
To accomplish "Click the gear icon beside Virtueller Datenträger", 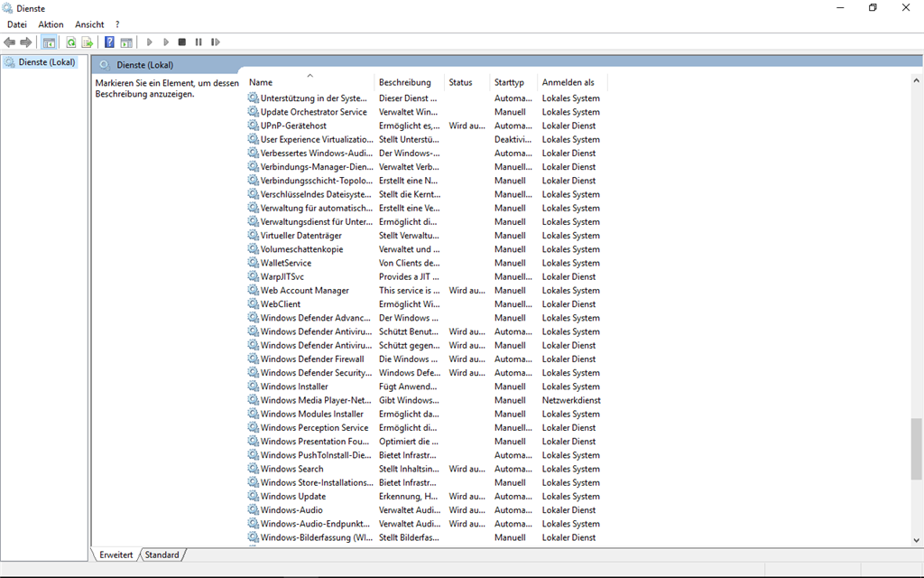I will (253, 236).
